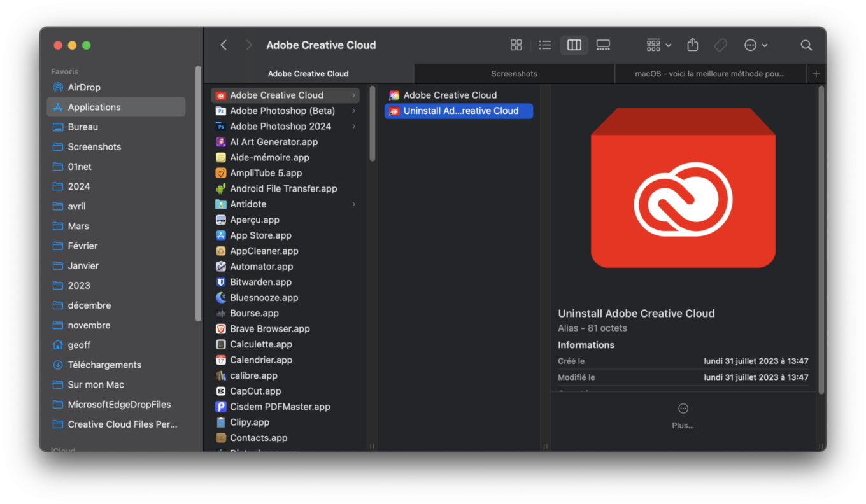The width and height of the screenshot is (866, 504).
Task: Select Automator.app icon
Action: pos(221,267)
